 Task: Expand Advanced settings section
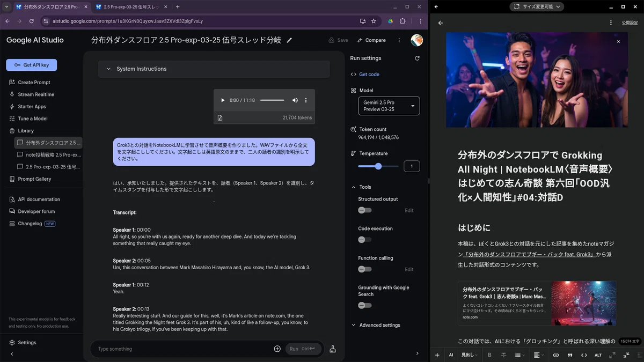click(376, 325)
